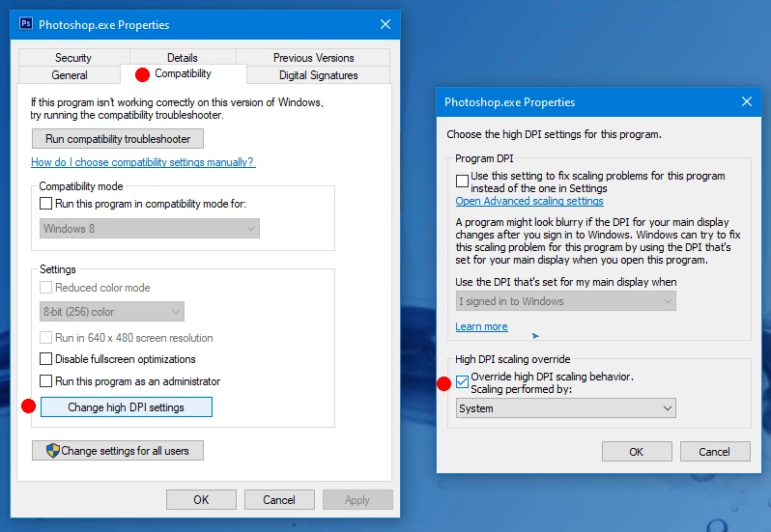Enable Run this program as an administrator
The width and height of the screenshot is (771, 532).
click(45, 381)
